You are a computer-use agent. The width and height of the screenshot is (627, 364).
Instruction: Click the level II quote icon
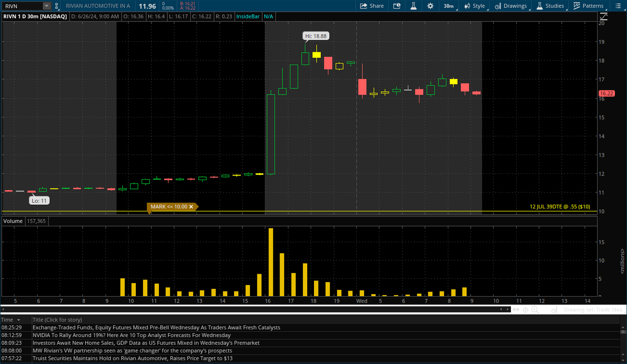397,6
